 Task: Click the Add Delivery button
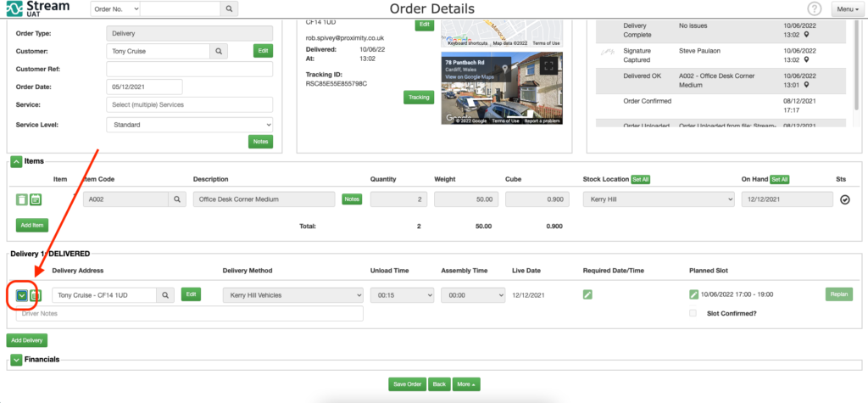pos(27,340)
